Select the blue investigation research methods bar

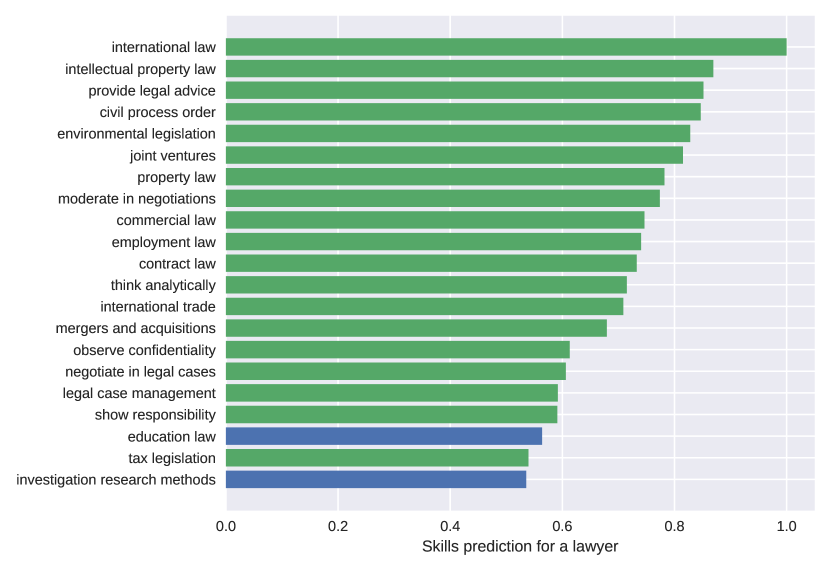coord(376,479)
